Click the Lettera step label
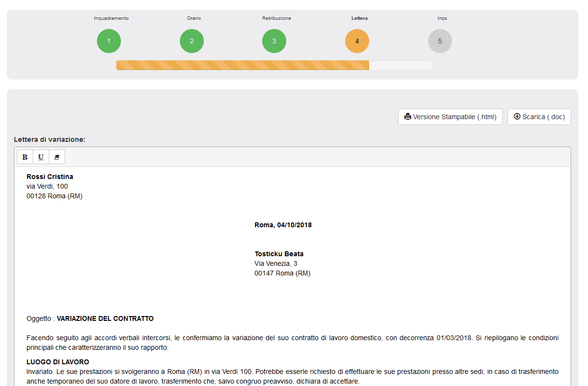588x386 pixels. pyautogui.click(x=359, y=18)
